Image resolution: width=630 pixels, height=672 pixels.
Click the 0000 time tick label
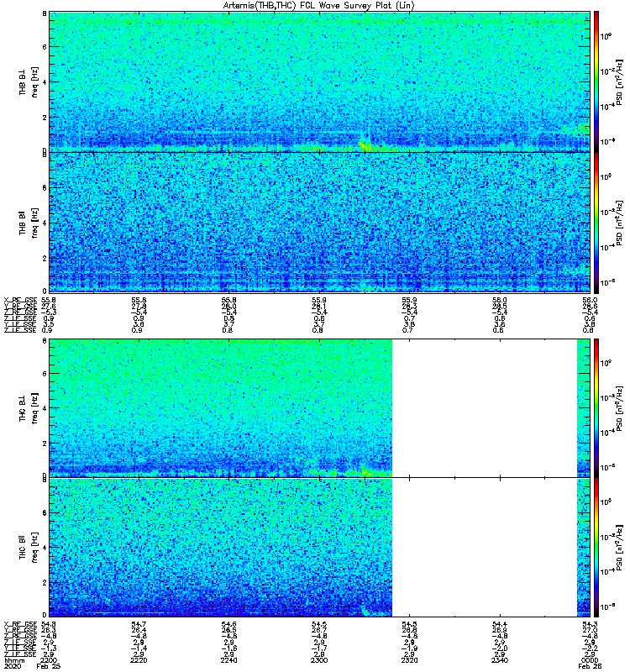(590, 660)
